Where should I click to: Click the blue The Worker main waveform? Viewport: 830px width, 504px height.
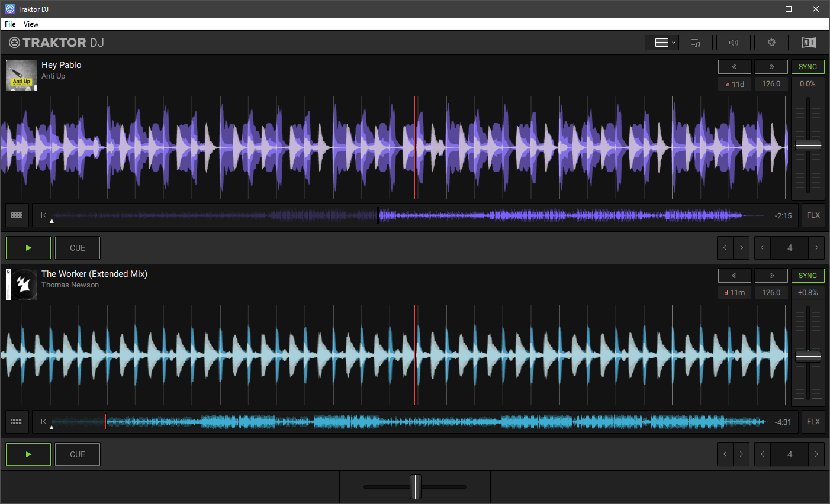394,356
